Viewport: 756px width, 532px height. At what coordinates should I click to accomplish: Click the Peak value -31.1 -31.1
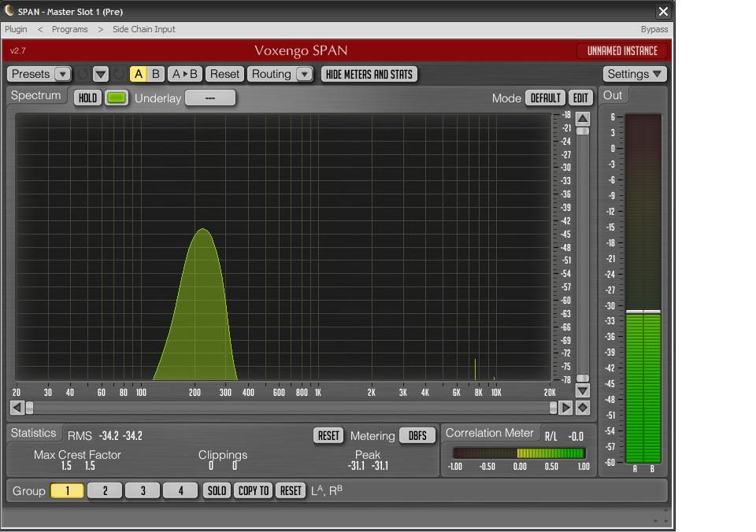point(368,466)
